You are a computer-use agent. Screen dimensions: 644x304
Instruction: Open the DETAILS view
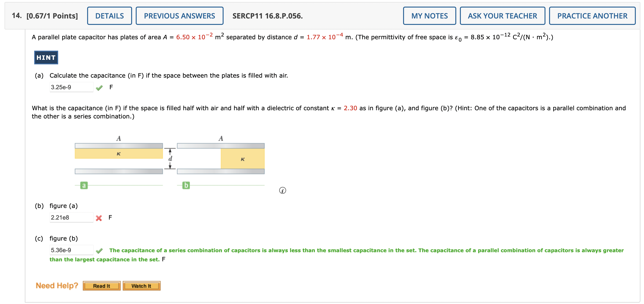pos(109,16)
